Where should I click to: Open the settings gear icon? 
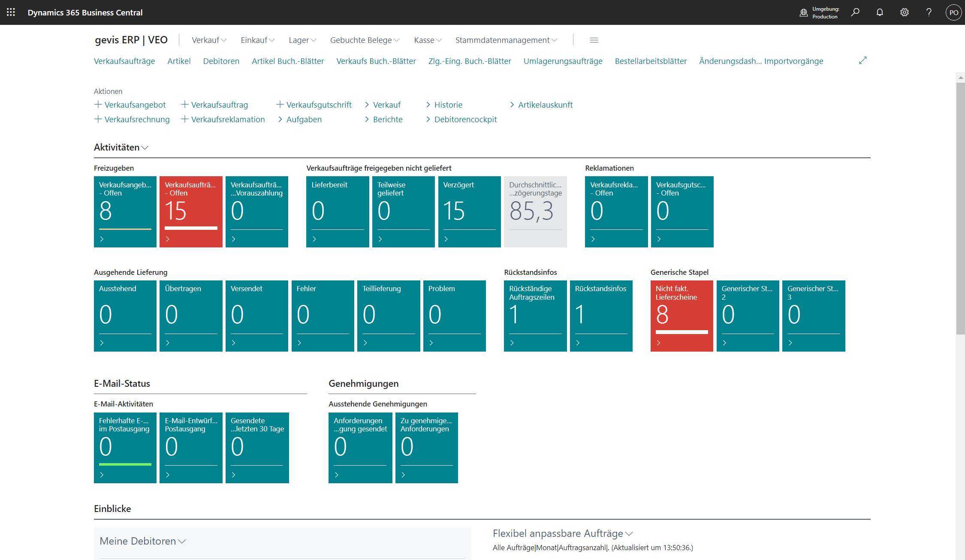[x=905, y=12]
